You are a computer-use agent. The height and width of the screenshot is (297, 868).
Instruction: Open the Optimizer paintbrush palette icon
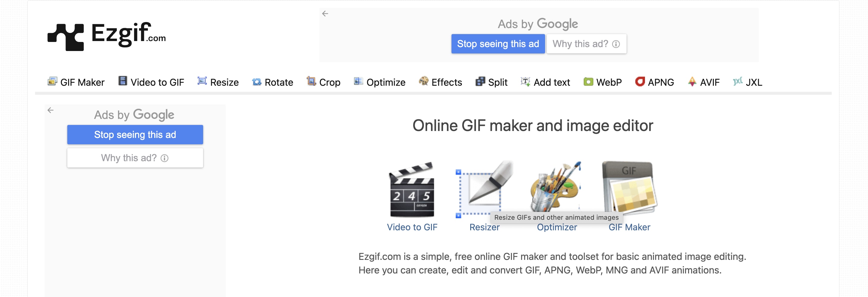pyautogui.click(x=556, y=187)
